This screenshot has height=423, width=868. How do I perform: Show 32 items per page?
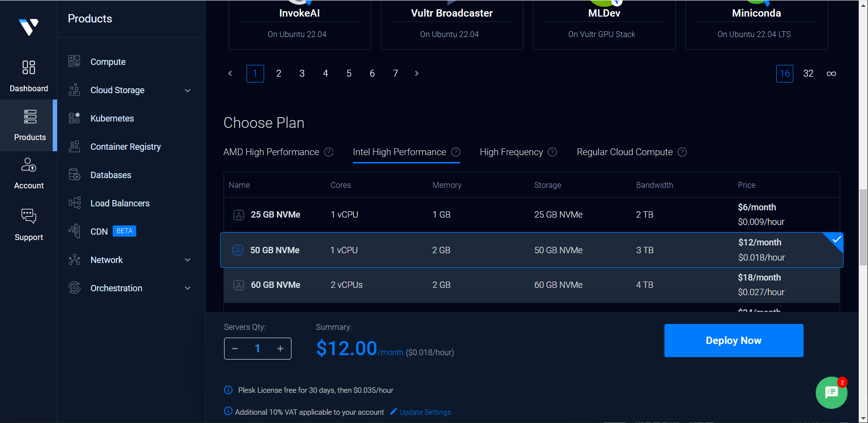click(808, 74)
